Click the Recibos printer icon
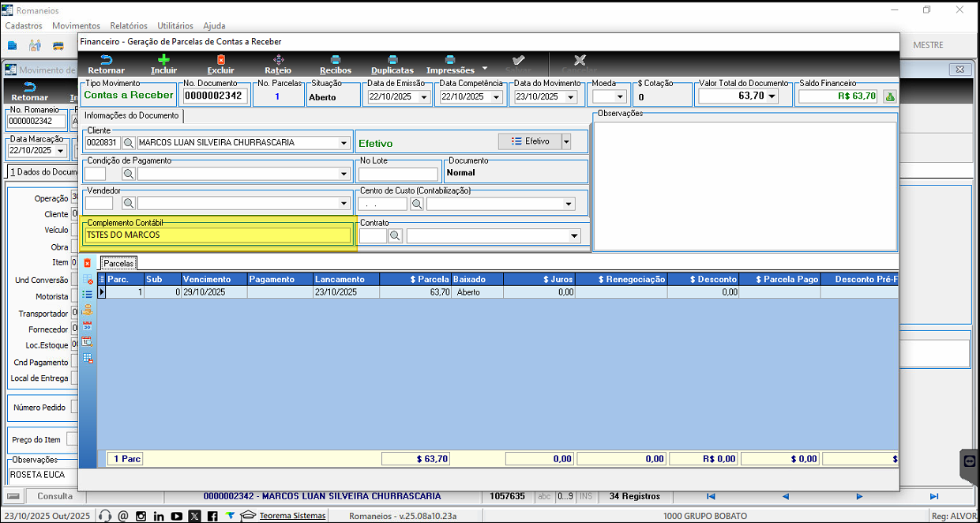 point(335,60)
